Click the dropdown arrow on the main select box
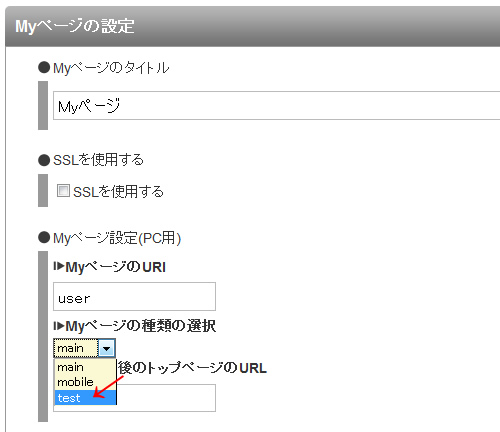This screenshot has height=432, width=500. [107, 349]
